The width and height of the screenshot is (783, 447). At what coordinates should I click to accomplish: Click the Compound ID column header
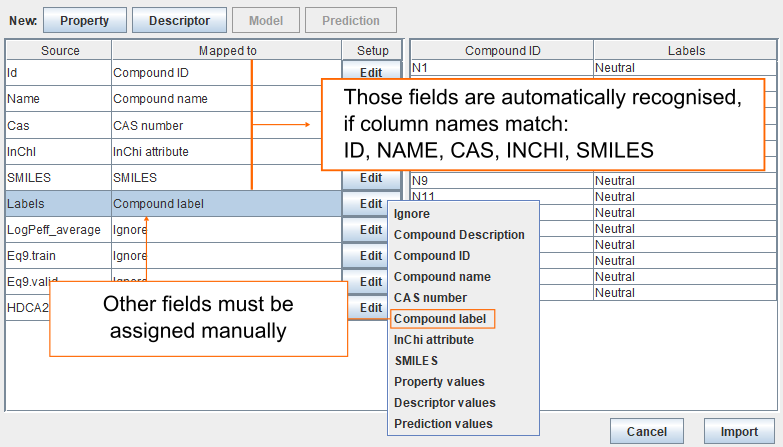click(501, 51)
